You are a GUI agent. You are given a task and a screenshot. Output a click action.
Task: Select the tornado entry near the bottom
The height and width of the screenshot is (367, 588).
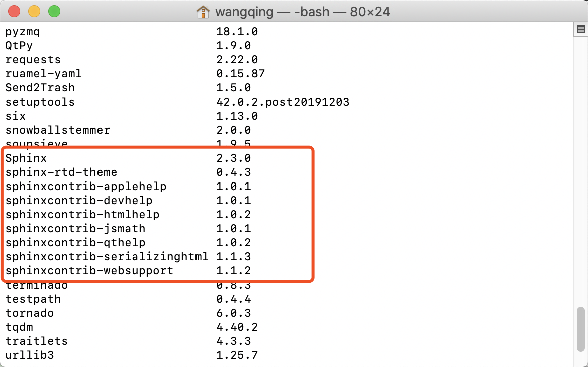coord(29,313)
